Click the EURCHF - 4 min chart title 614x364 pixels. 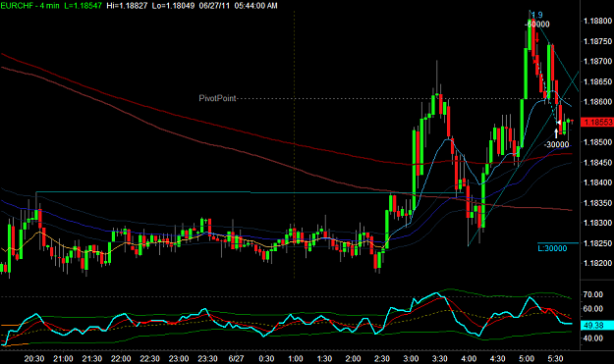30,6
